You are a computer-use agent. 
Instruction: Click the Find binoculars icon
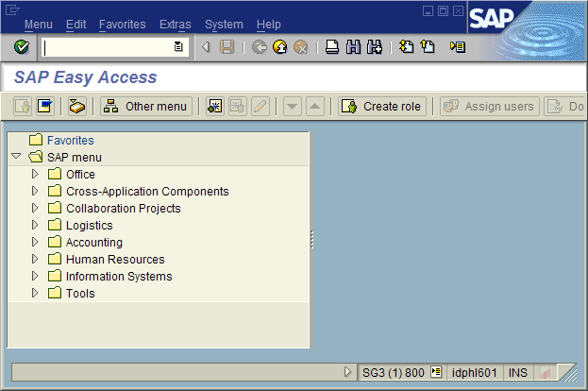tap(353, 47)
